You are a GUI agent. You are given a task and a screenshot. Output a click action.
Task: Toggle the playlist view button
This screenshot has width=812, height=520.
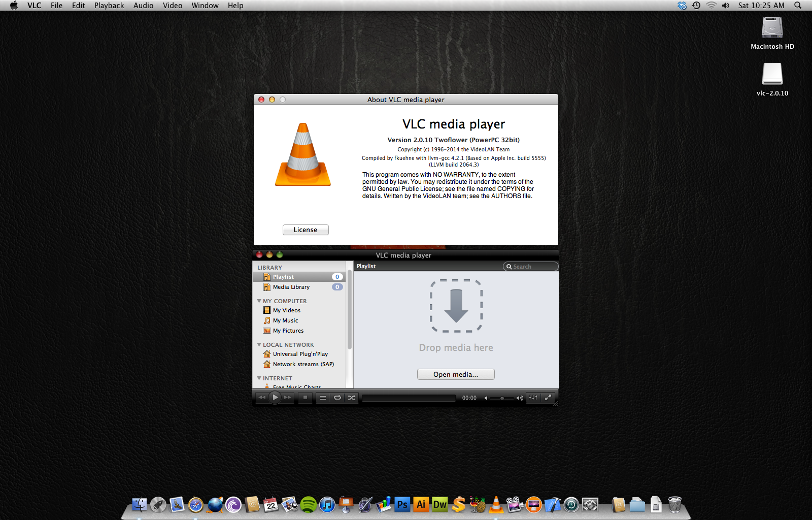323,398
